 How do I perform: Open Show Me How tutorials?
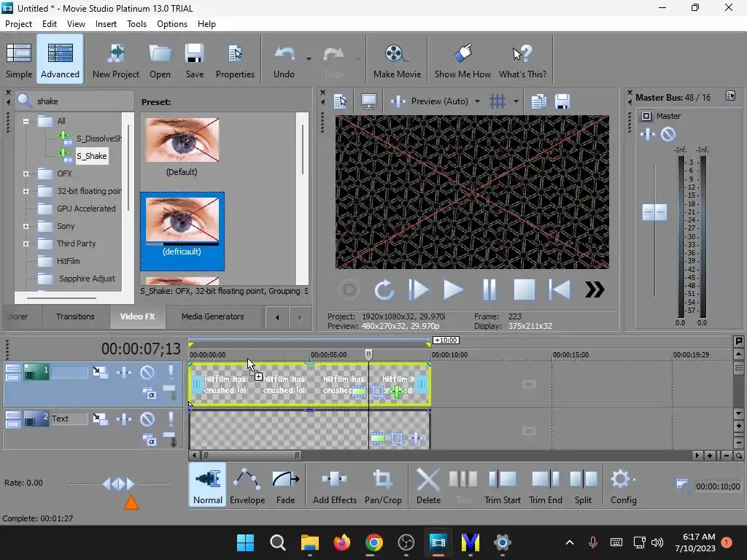(x=462, y=60)
